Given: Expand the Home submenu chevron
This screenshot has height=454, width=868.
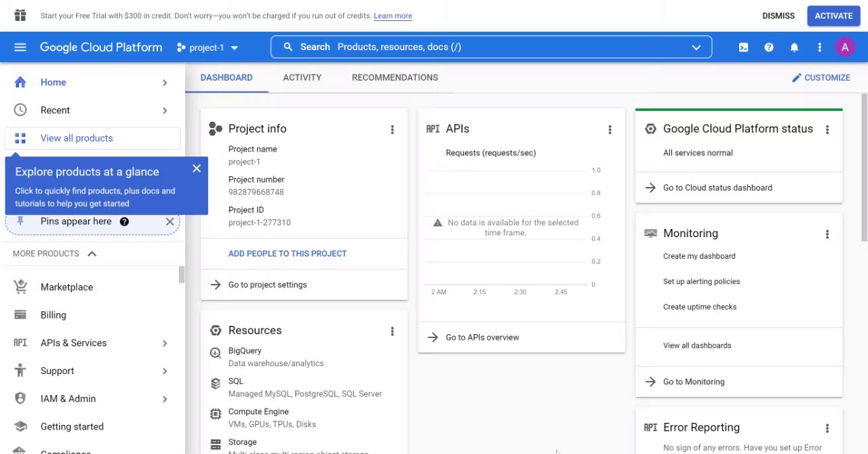Looking at the screenshot, I should click(165, 83).
